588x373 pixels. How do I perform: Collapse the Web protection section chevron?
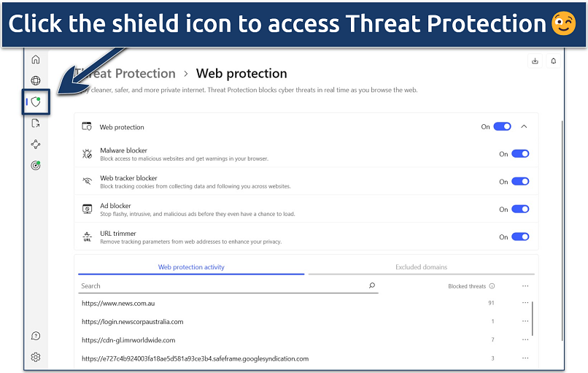click(524, 126)
